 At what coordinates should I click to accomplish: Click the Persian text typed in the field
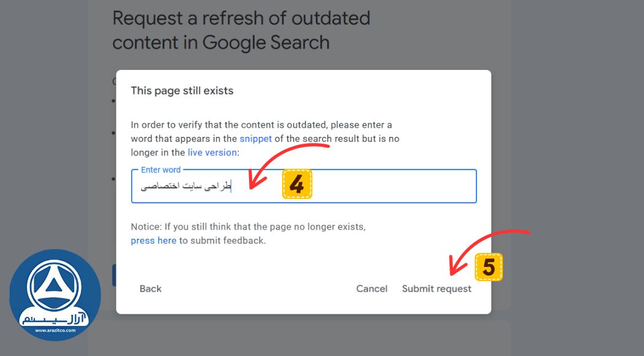click(x=185, y=187)
